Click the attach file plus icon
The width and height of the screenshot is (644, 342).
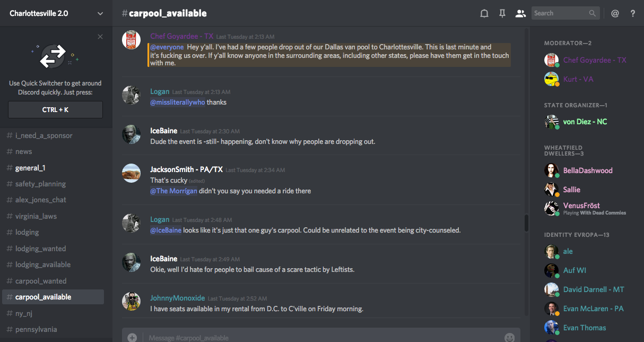coord(132,337)
